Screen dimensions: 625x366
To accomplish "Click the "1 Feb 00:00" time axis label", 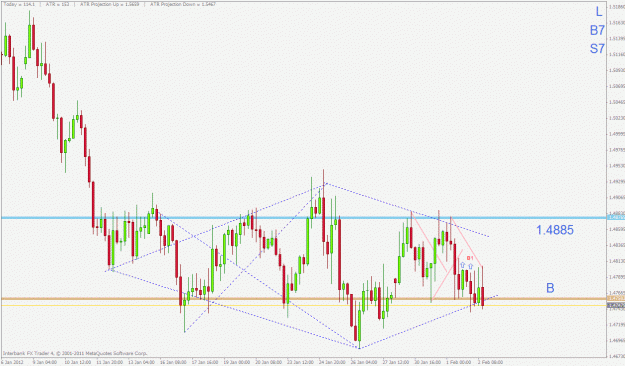I will tap(458, 362).
